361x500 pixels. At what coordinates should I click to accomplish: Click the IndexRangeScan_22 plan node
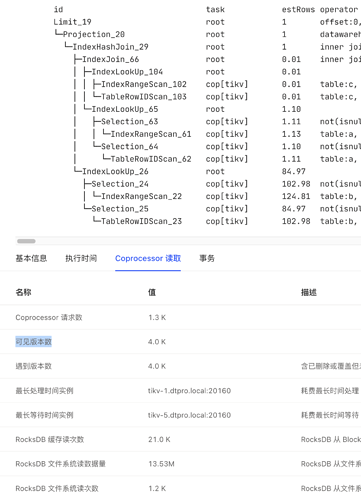click(x=141, y=196)
